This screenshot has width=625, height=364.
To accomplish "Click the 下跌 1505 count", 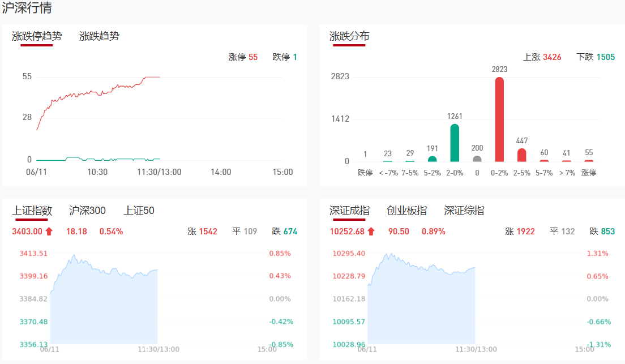I will pyautogui.click(x=596, y=57).
